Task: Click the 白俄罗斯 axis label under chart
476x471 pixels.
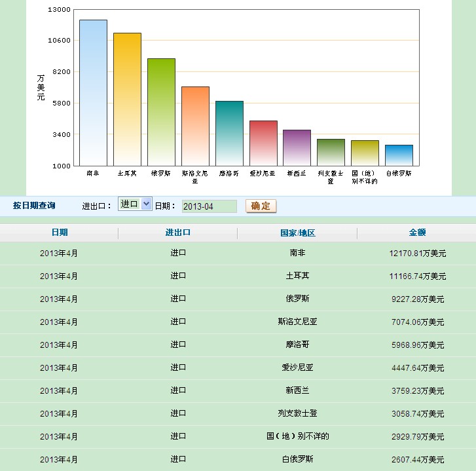Action: (399, 174)
